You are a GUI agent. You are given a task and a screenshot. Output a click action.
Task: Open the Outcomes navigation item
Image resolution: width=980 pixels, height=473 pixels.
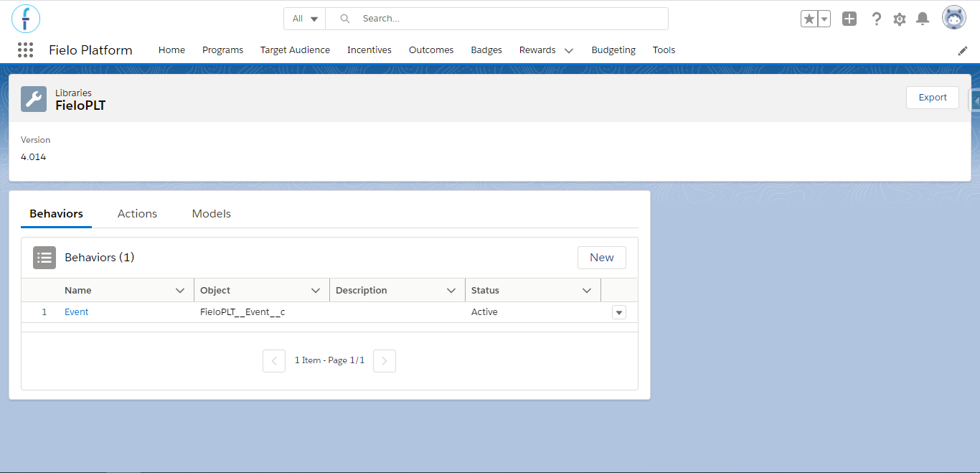(431, 50)
